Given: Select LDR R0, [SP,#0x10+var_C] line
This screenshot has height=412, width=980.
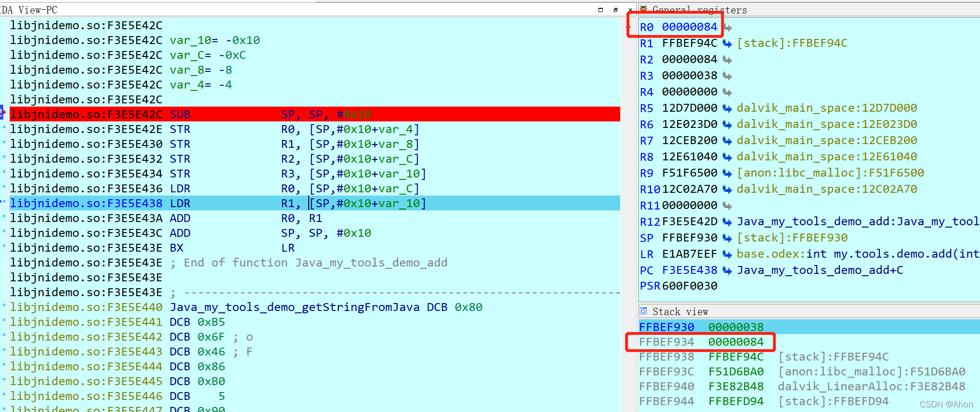Looking at the screenshot, I should click(x=315, y=189).
